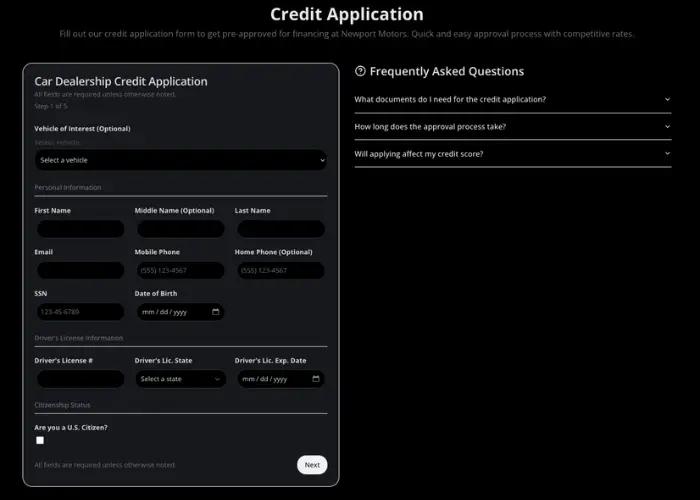Click the Home Phone (Optional) input
The height and width of the screenshot is (500, 700).
[281, 270]
